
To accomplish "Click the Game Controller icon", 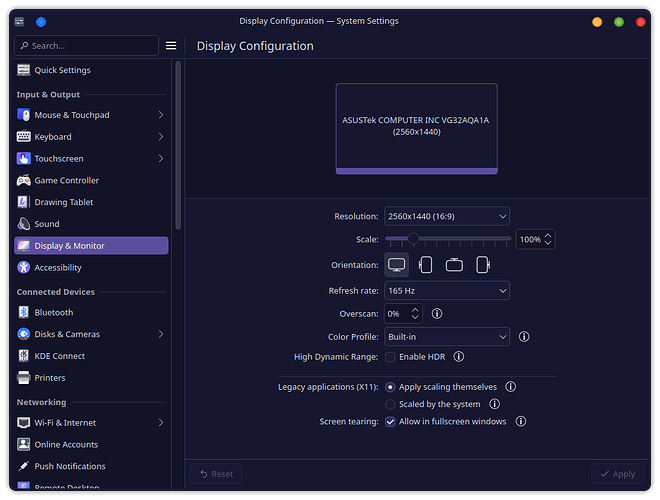I will (24, 181).
